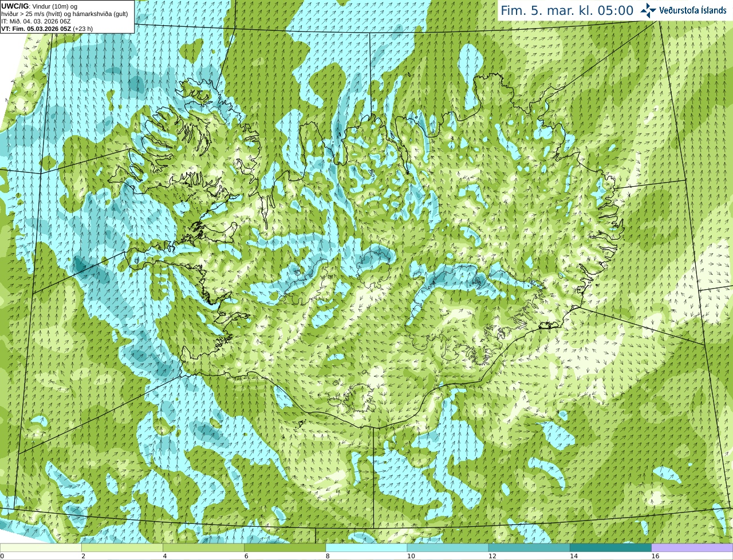Click the pale yellow 0–2 legend swatch

click(41, 547)
